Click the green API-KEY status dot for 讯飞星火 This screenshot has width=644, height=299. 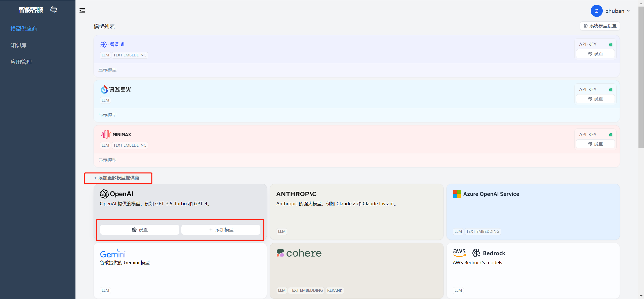click(x=611, y=90)
